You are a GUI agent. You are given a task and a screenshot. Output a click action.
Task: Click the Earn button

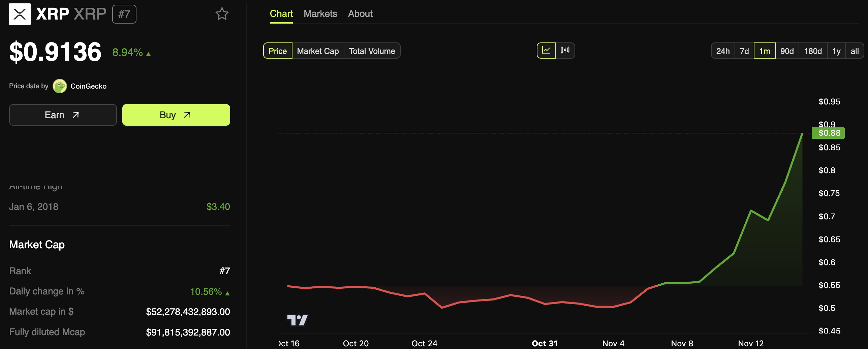[63, 115]
